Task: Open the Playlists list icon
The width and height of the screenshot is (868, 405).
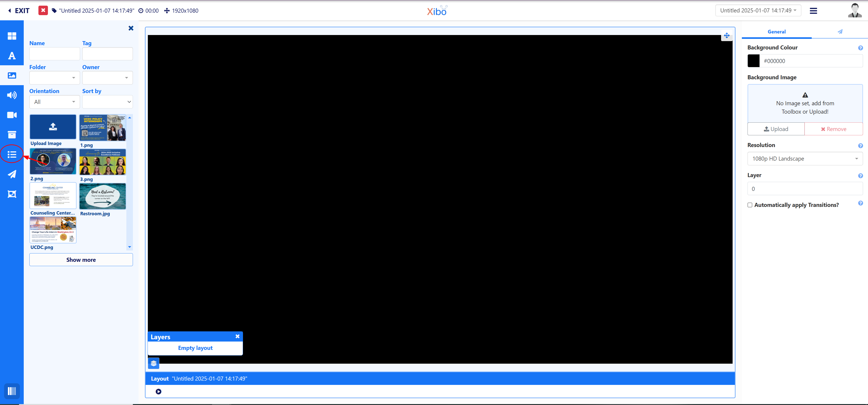Action: (12, 155)
